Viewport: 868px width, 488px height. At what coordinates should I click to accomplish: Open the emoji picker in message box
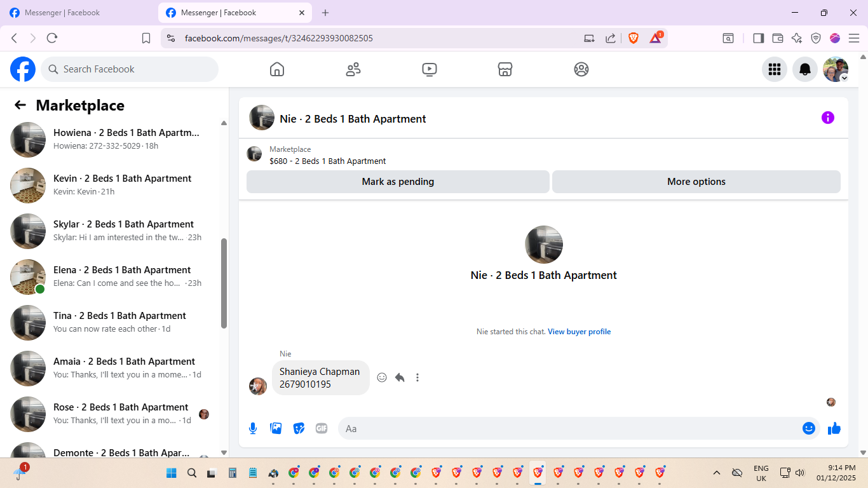point(809,429)
